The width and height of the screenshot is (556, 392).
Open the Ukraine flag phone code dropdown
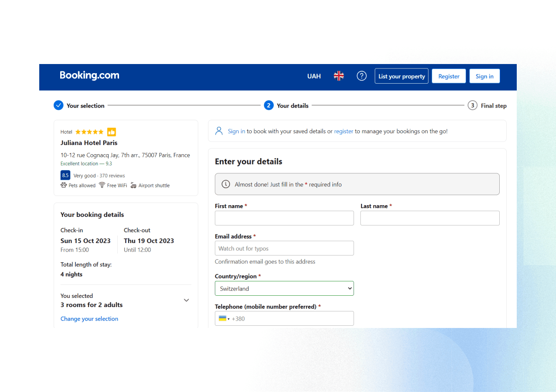pos(224,318)
